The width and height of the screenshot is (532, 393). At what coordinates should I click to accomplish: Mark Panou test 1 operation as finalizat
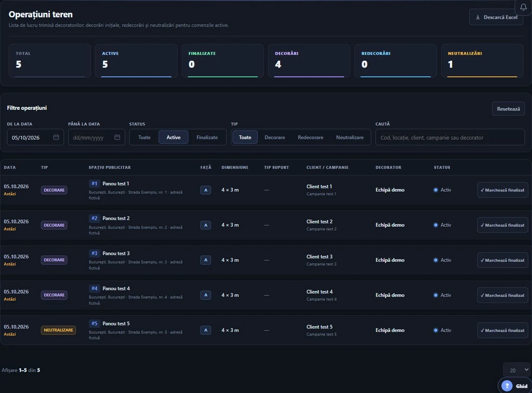click(x=503, y=190)
